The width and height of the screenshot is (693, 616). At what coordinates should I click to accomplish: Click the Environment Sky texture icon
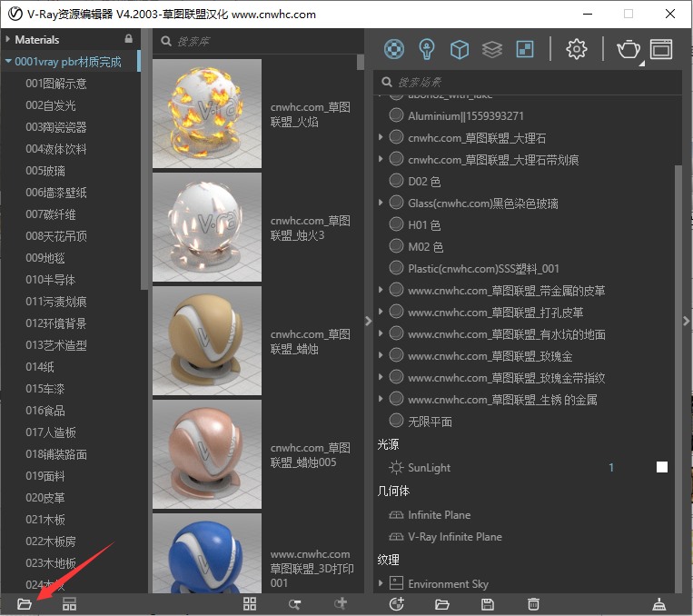pyautogui.click(x=396, y=583)
